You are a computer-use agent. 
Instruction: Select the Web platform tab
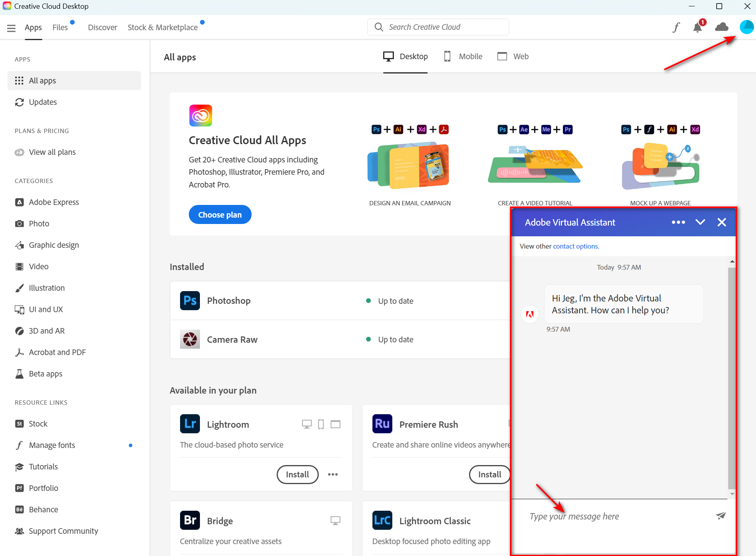point(513,56)
